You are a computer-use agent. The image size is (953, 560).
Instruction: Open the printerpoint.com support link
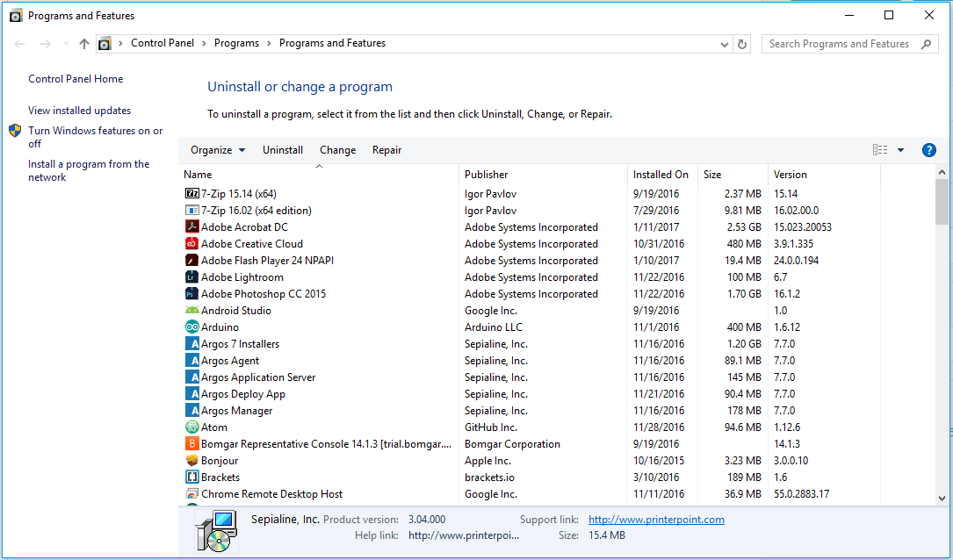pos(656,520)
